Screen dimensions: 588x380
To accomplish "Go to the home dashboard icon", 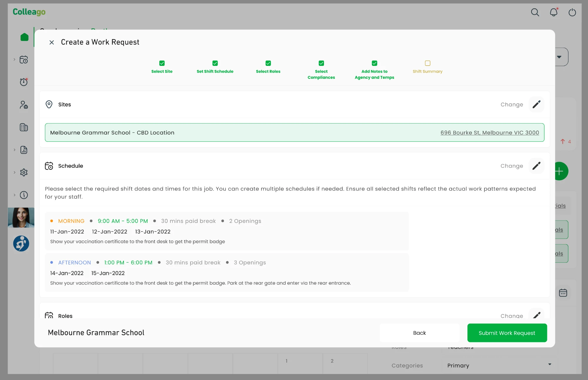I will (x=24, y=37).
